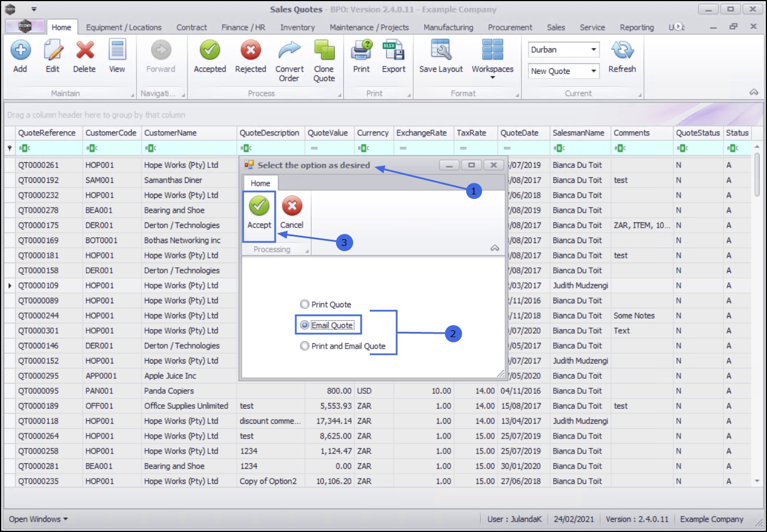Mark quote as Rejected in ribbon
Image resolution: width=767 pixels, height=532 pixels.
(x=251, y=50)
